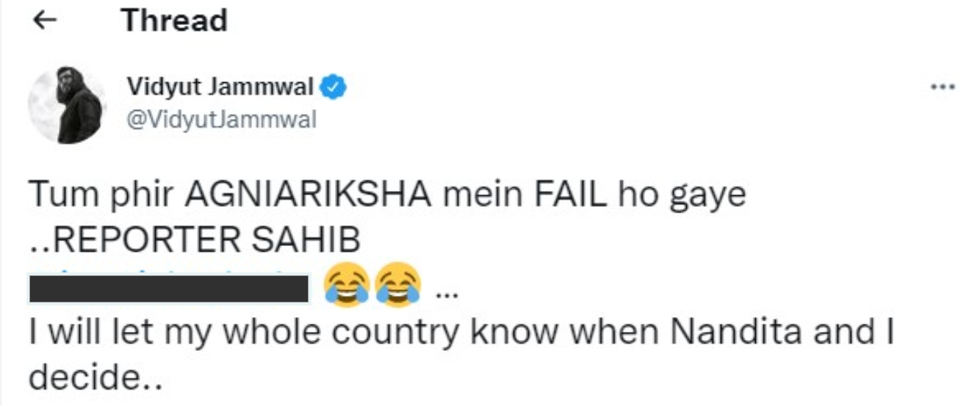
Task: Click the back arrow beside Thread
Action: [46, 21]
